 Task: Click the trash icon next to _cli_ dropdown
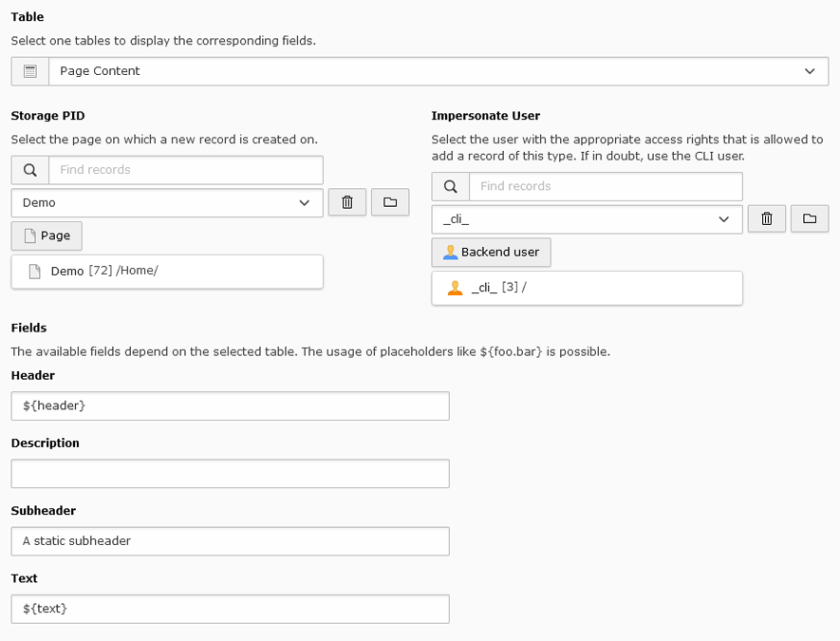(766, 219)
